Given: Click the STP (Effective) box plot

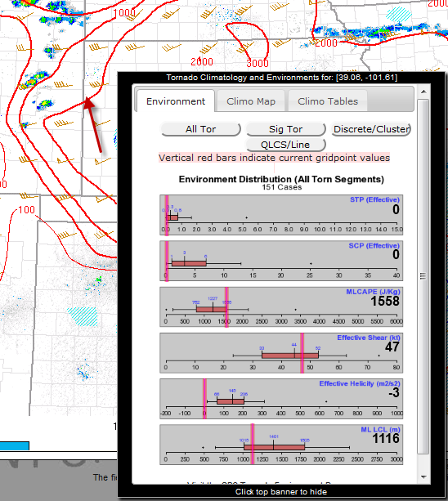Looking at the screenshot, I should click(x=281, y=215).
